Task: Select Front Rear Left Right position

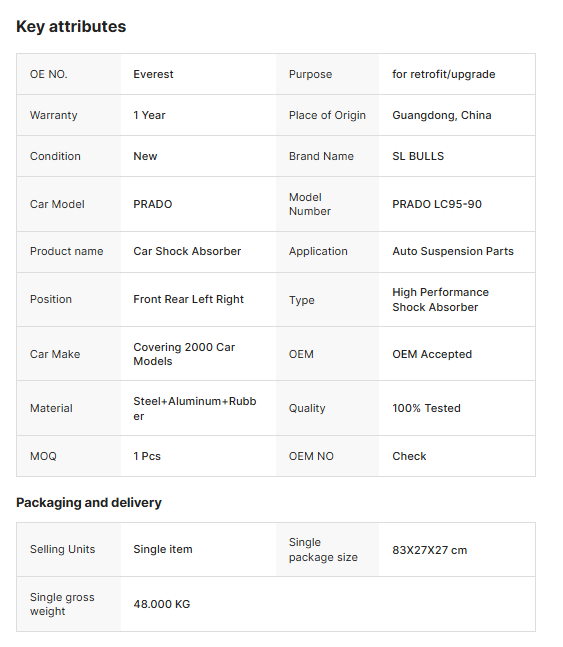Action: [x=188, y=299]
